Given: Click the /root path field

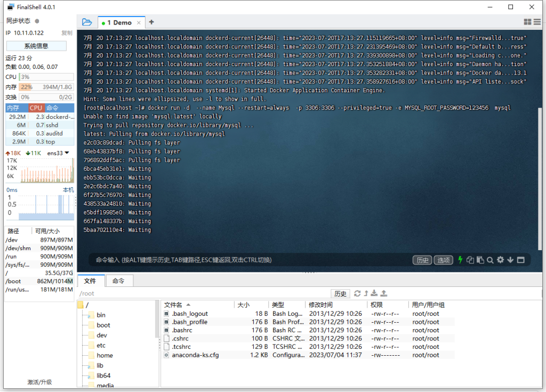Looking at the screenshot, I should 204,293.
